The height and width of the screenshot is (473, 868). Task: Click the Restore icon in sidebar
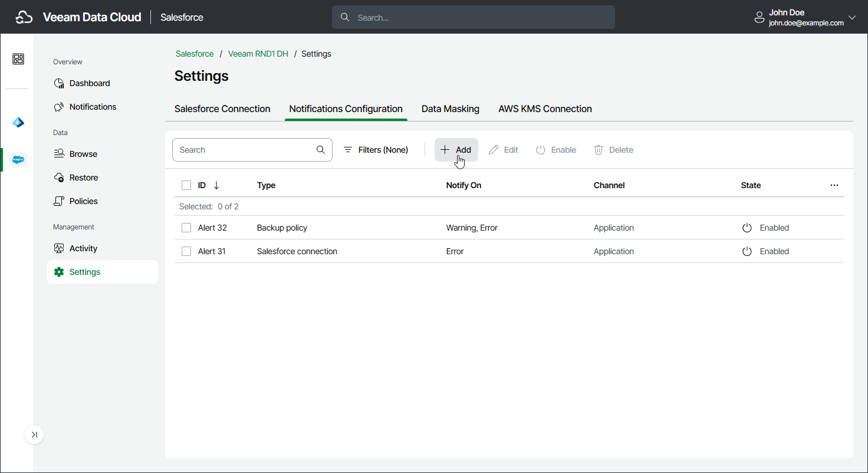point(59,178)
